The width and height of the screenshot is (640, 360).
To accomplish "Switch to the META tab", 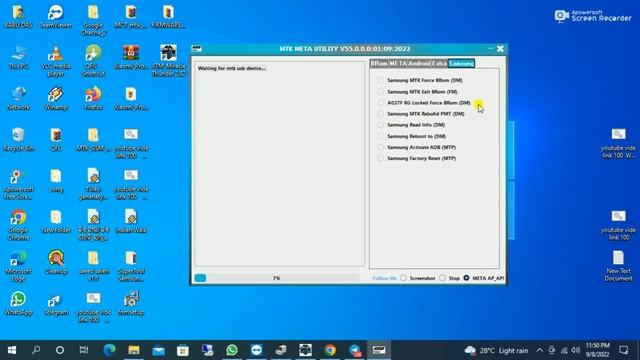I will point(398,63).
